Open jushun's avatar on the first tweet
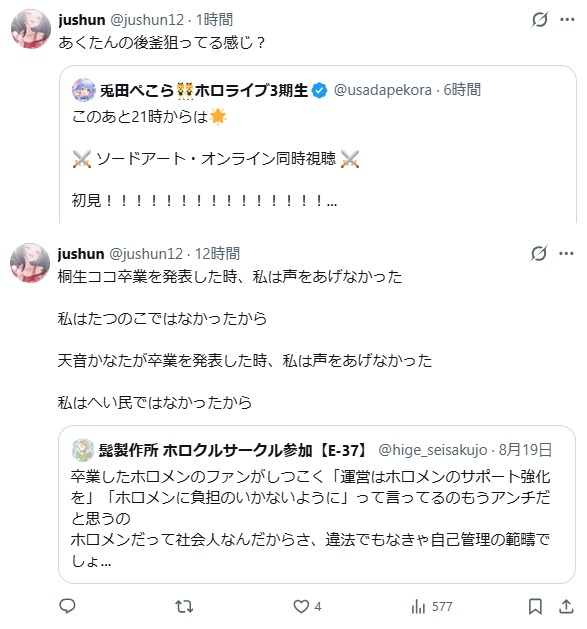 [31, 29]
